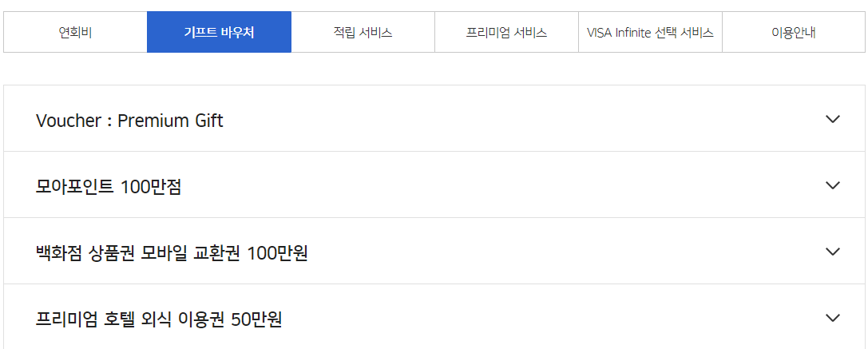Switch to the 이용안내 tab
868x349 pixels.
point(793,33)
